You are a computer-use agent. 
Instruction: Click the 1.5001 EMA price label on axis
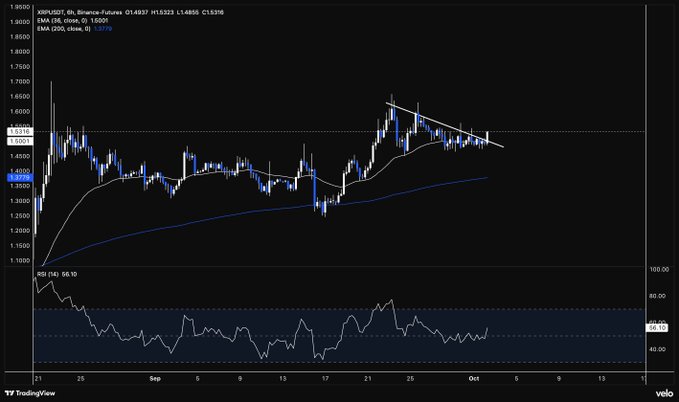[19, 141]
